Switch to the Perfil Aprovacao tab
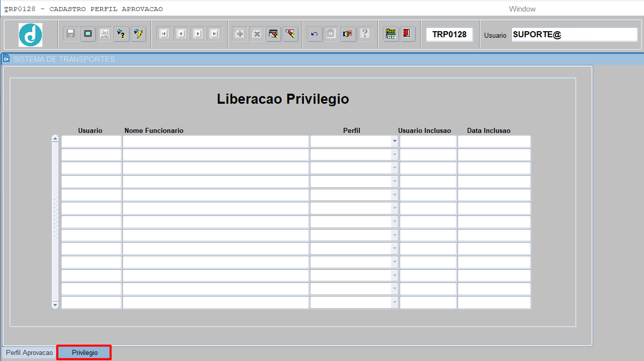Image resolution: width=644 pixels, height=361 pixels. pos(29,353)
